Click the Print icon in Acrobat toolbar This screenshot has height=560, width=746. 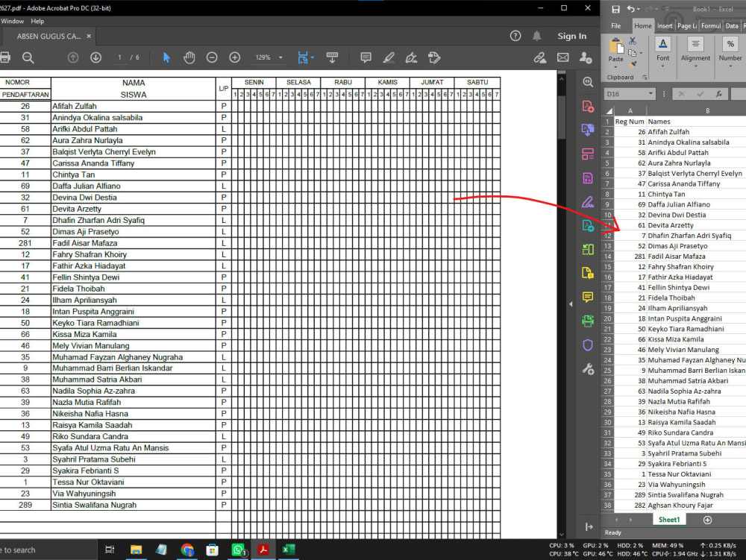[4, 57]
